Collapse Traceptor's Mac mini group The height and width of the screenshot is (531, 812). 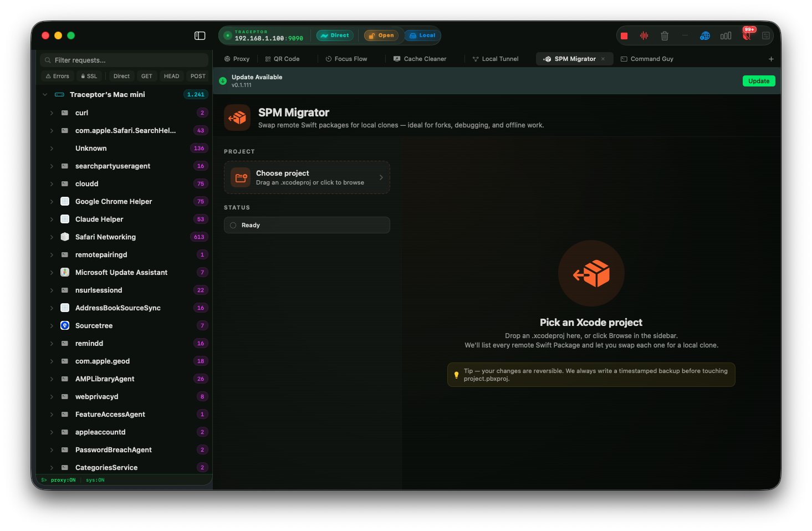(45, 95)
